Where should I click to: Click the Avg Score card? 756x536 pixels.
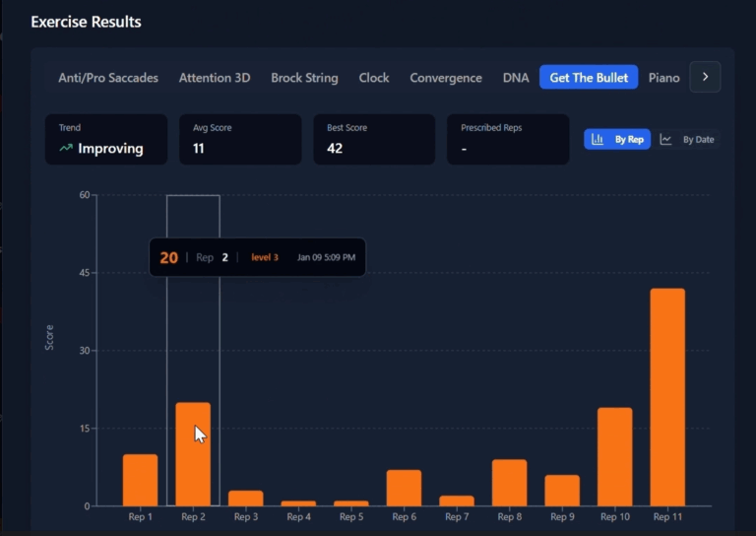click(240, 140)
